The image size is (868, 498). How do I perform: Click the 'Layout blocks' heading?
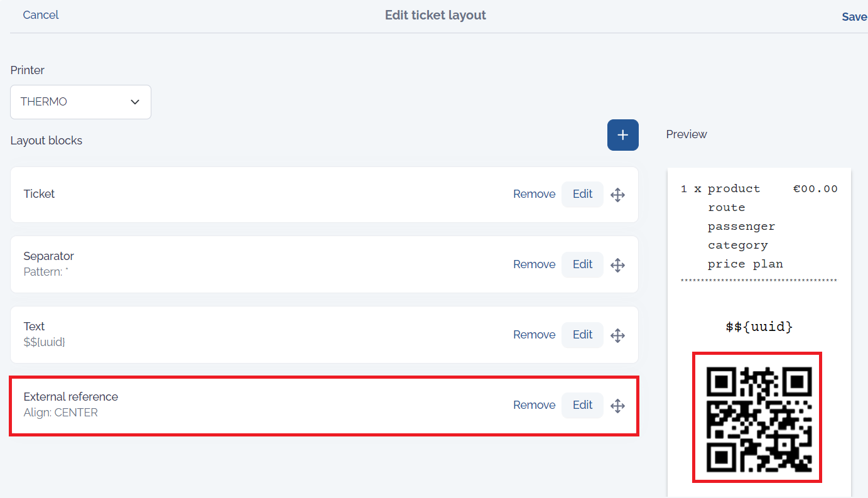[46, 141]
